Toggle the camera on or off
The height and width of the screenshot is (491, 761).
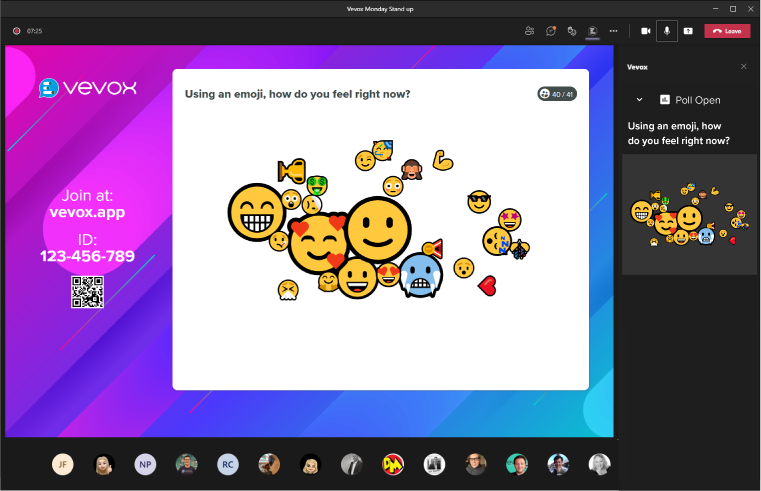645,31
